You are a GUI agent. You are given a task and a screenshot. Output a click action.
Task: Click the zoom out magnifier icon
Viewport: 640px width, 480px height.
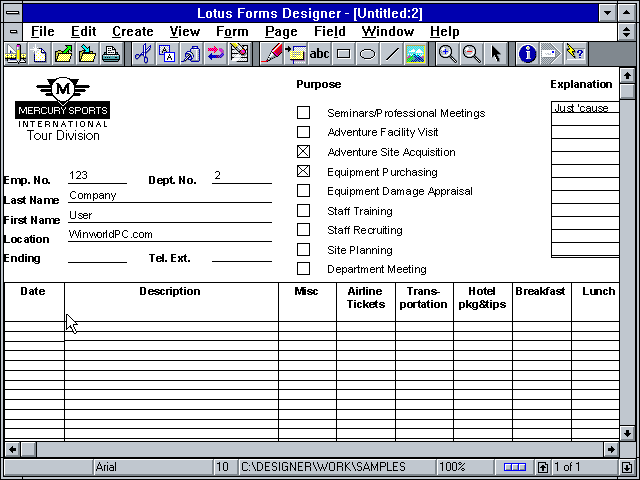[471, 54]
